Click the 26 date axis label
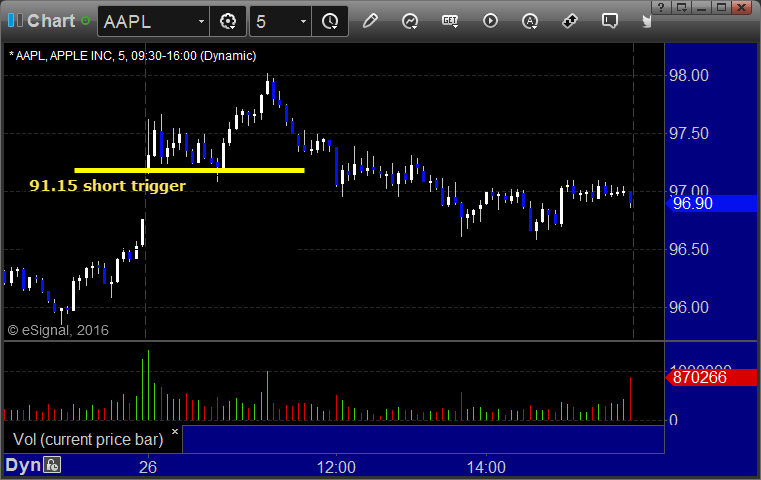 tap(148, 467)
